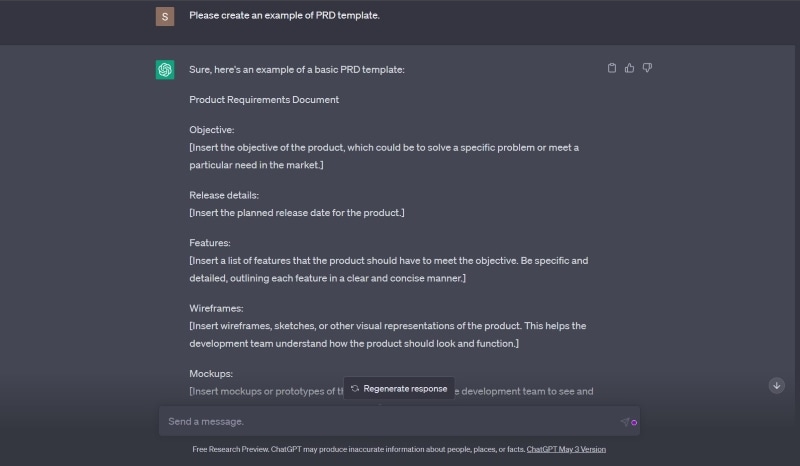
Task: Click the purple circle icon in message box
Action: 634,422
